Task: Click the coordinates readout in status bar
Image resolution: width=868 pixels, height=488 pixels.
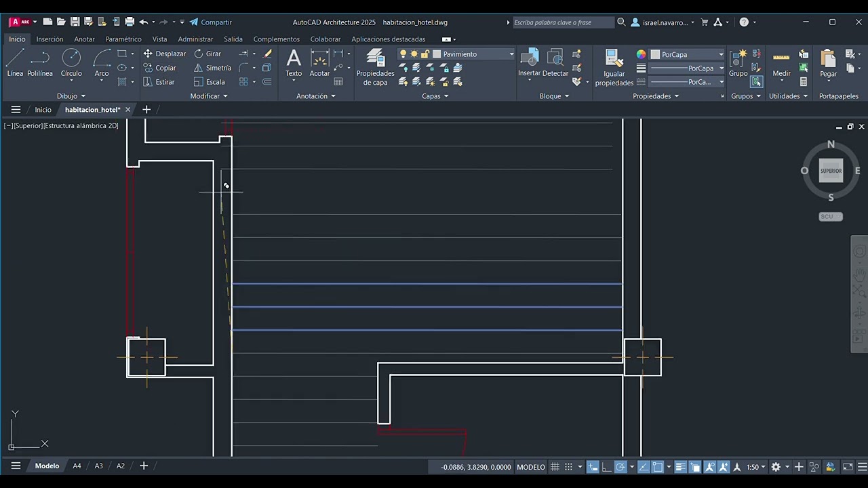Action: pos(476,467)
